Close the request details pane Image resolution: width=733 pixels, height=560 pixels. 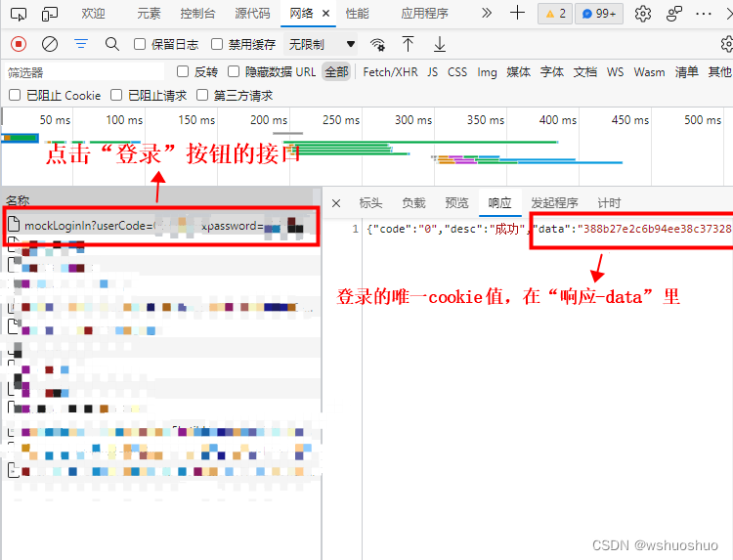click(x=336, y=203)
